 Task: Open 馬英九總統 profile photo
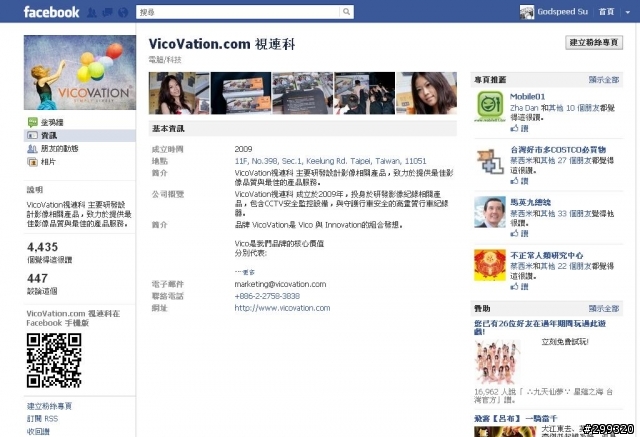coord(490,212)
